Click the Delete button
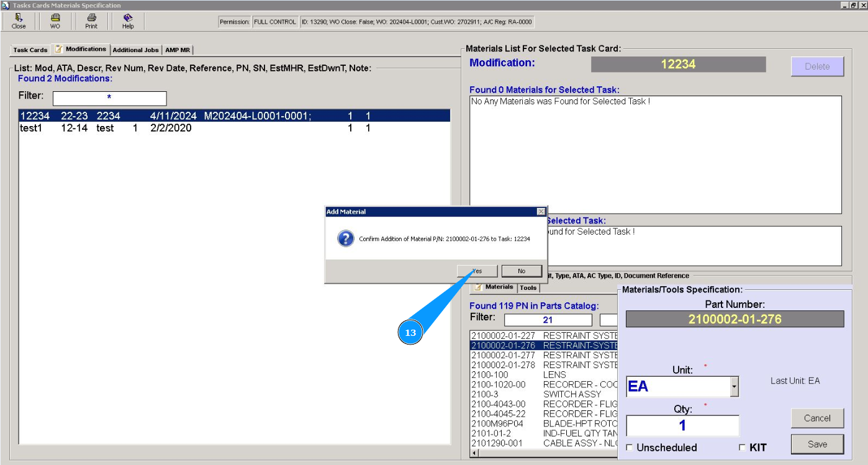This screenshot has width=868, height=465. click(x=817, y=66)
